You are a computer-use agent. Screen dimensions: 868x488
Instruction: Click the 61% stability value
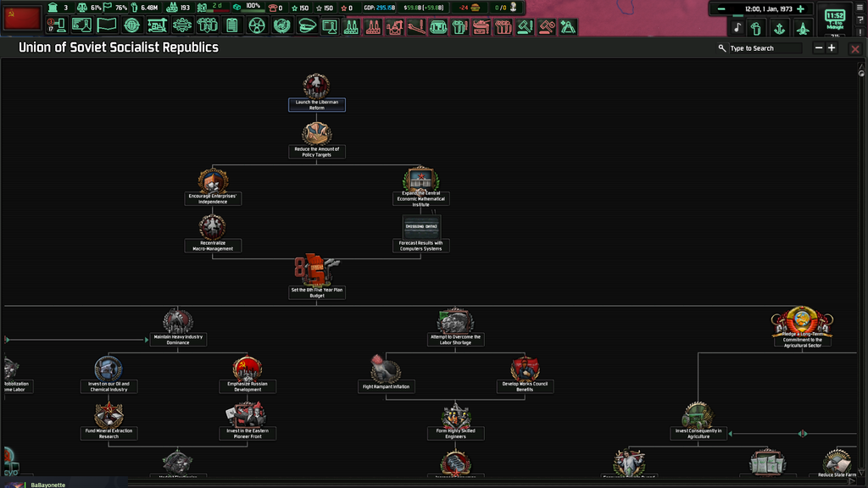pos(96,8)
